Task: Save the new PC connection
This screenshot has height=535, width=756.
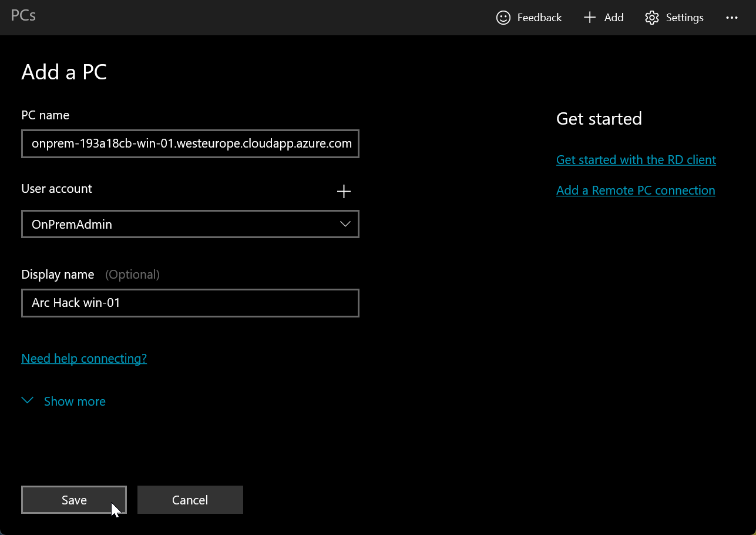Action: 73,499
